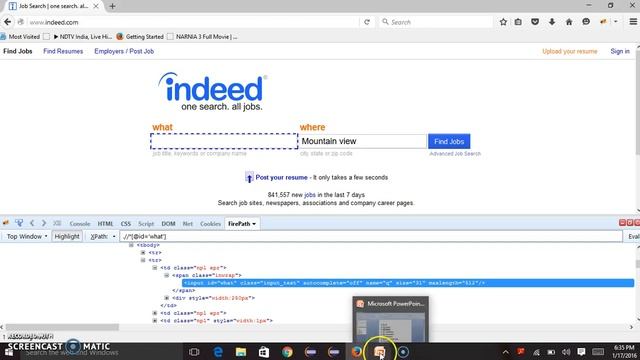Open the Post your resume link
Screen dimensions: 640x360
(x=281, y=178)
